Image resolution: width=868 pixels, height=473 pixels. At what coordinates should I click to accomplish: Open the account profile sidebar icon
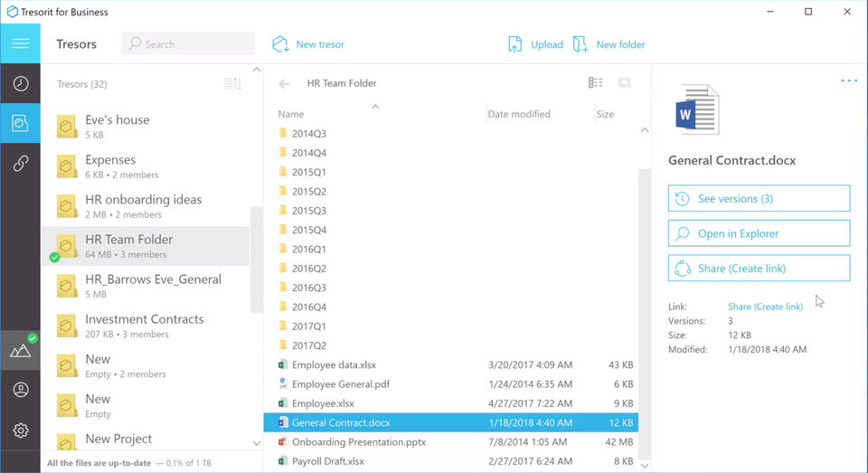pyautogui.click(x=21, y=390)
